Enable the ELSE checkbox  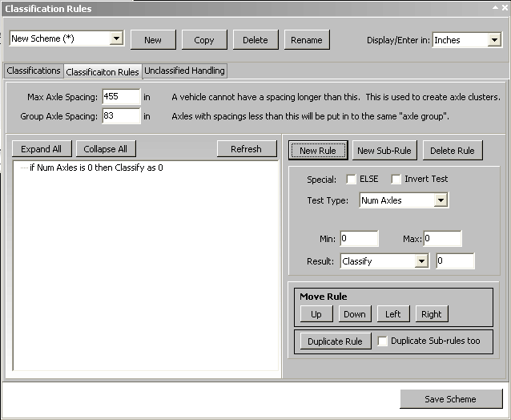(x=352, y=180)
